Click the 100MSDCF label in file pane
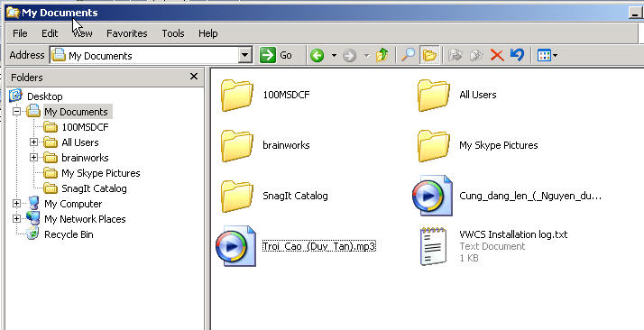This screenshot has width=644, height=330. pyautogui.click(x=286, y=95)
